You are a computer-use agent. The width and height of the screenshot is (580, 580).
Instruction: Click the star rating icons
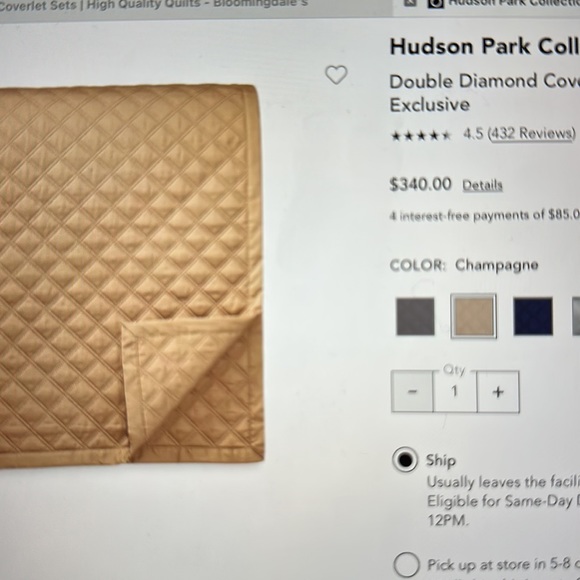click(x=421, y=136)
